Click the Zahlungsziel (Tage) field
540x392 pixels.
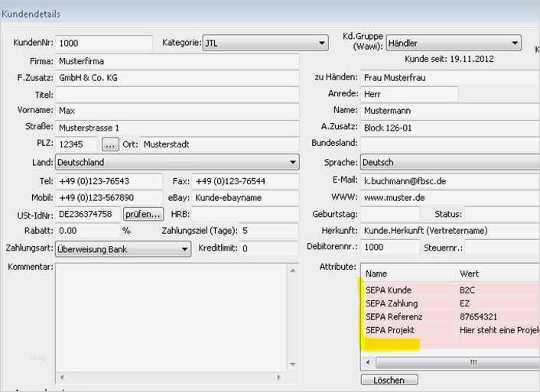pyautogui.click(x=268, y=231)
